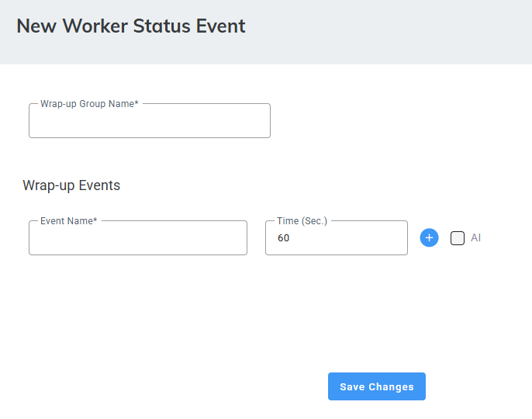The width and height of the screenshot is (532, 419).
Task: Place cursor in group name textbox
Action: click(150, 122)
